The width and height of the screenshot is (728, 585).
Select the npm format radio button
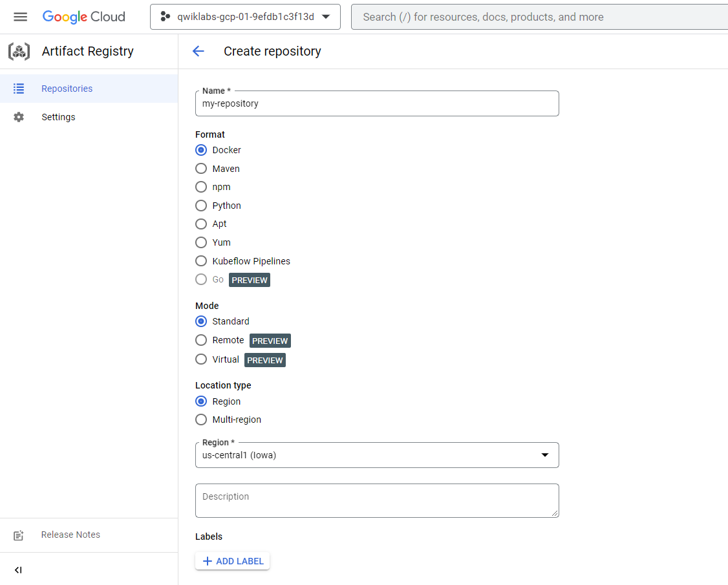pyautogui.click(x=201, y=187)
